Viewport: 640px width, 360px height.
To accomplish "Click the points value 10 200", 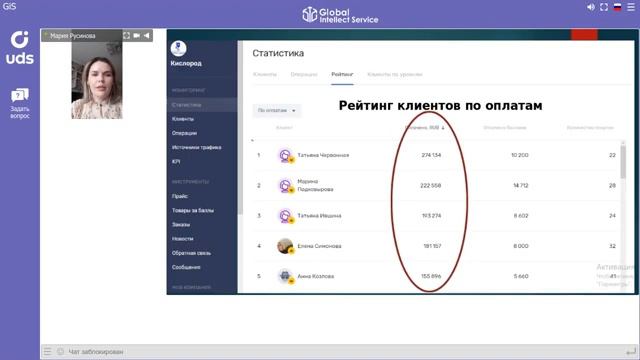I will [520, 155].
